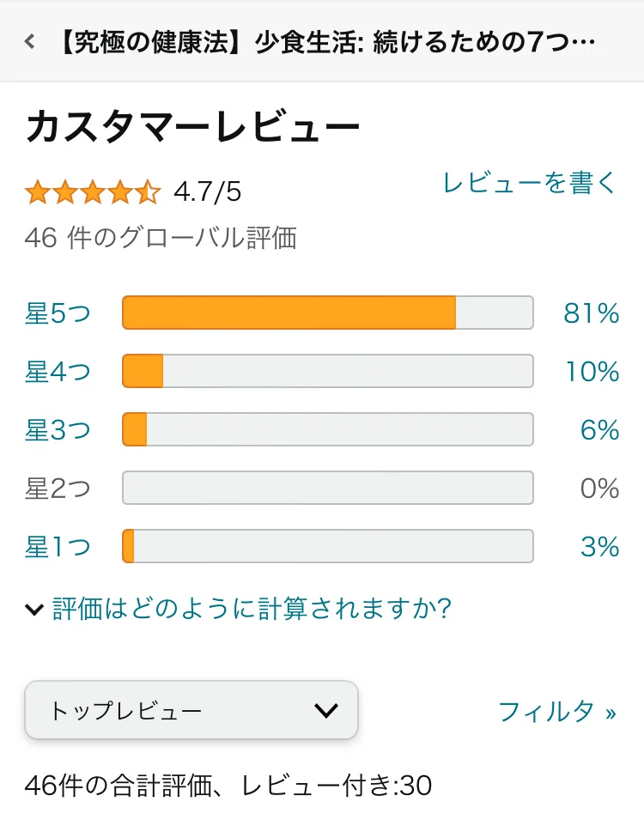Click the 6% three-star bar
644x838 pixels.
pyautogui.click(x=328, y=429)
